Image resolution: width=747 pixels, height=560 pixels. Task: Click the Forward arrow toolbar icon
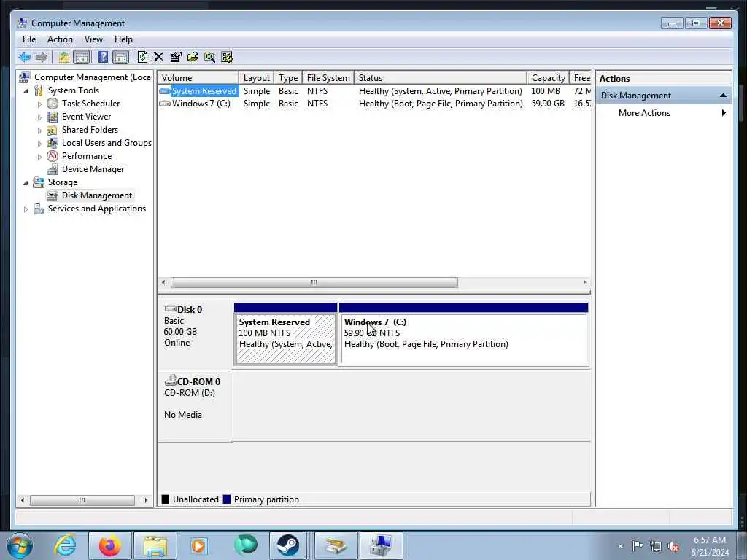[x=42, y=58]
